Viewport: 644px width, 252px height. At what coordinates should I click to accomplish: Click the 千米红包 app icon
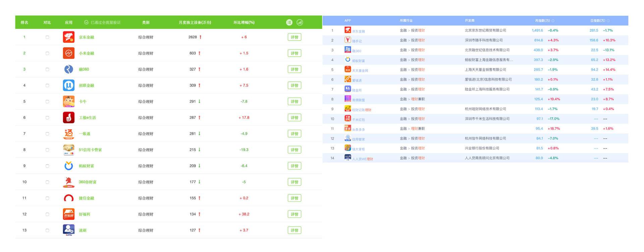(348, 118)
